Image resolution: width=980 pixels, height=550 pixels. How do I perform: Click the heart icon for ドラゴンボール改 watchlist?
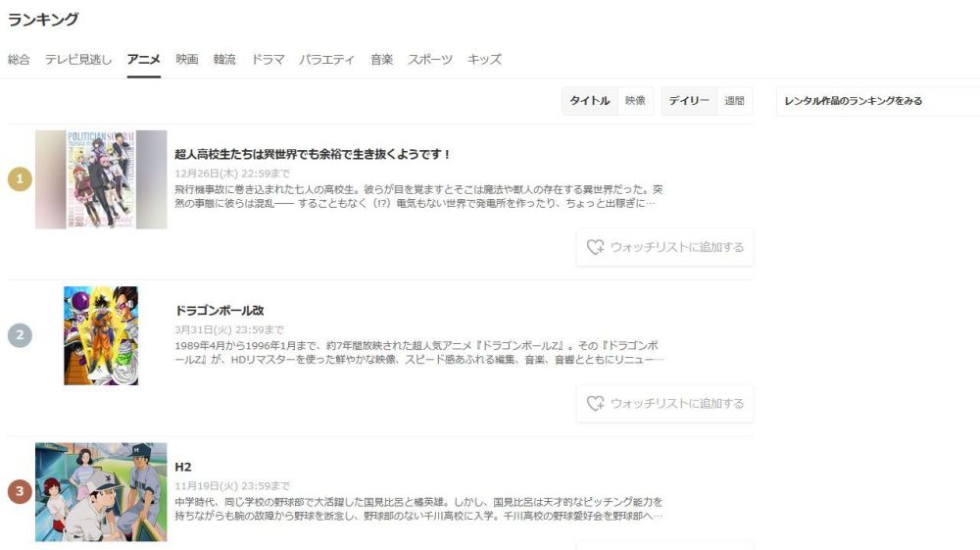pos(595,403)
